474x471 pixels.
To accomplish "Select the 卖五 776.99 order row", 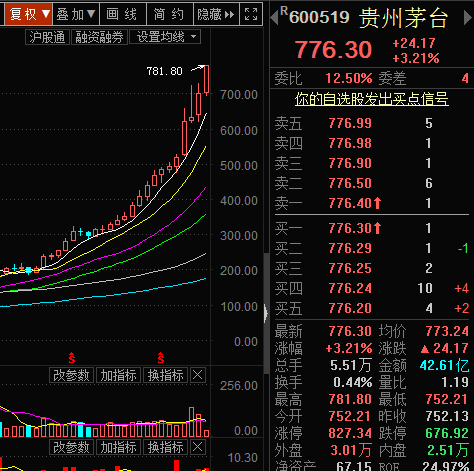I will pos(371,123).
